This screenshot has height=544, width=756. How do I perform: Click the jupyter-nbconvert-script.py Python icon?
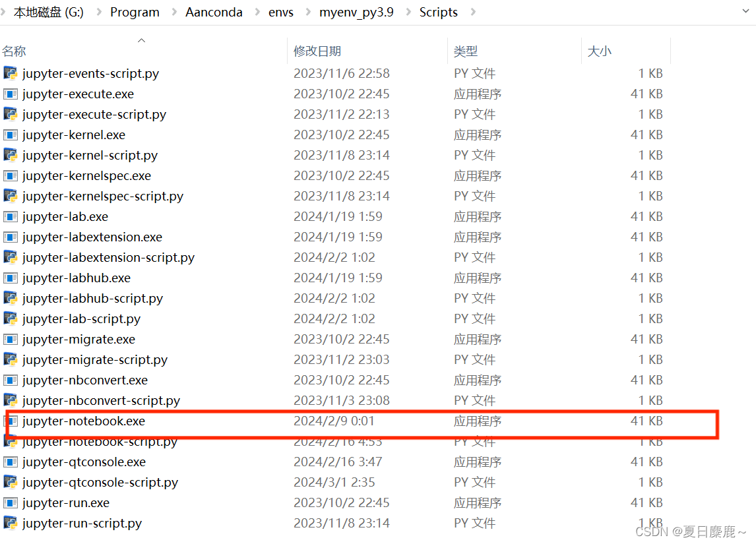point(11,400)
